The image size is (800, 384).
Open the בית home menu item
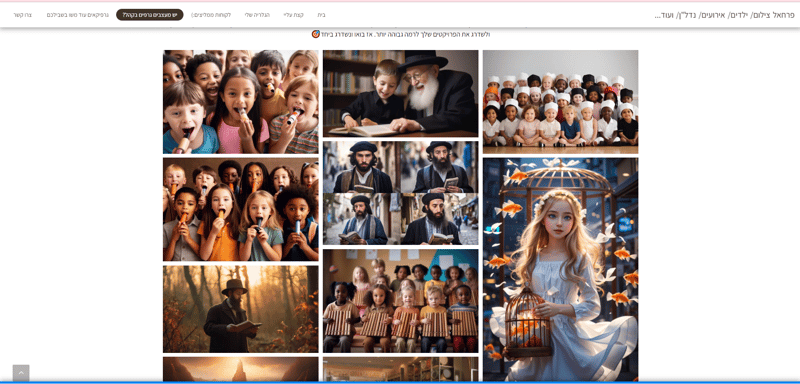coord(321,15)
